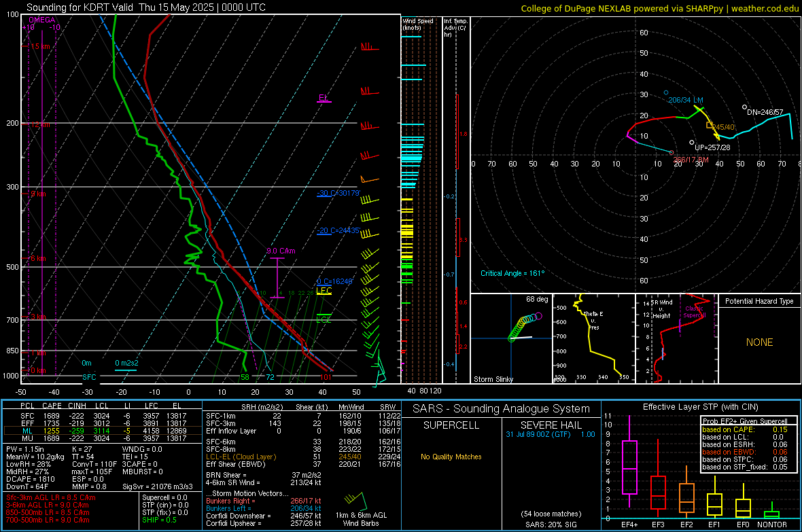Image resolution: width=802 pixels, height=532 pixels.
Task: Select the EFF parcel row
Action: (x=103, y=423)
